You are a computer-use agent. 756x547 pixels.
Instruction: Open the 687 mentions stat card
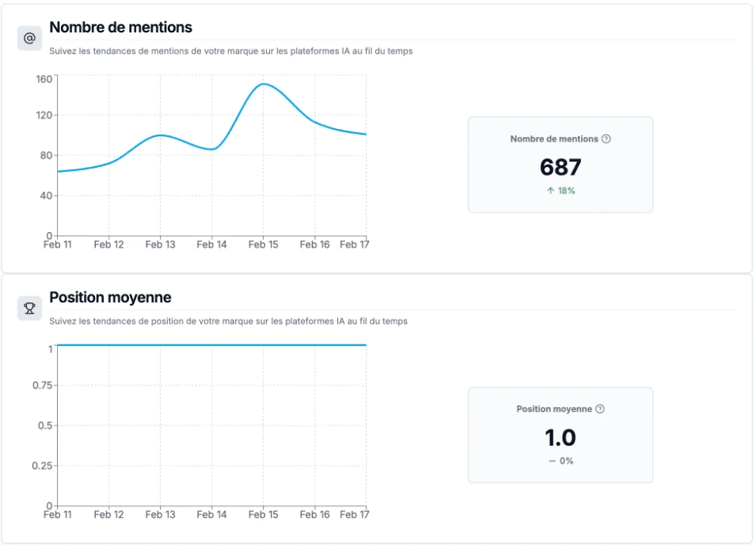pyautogui.click(x=560, y=165)
